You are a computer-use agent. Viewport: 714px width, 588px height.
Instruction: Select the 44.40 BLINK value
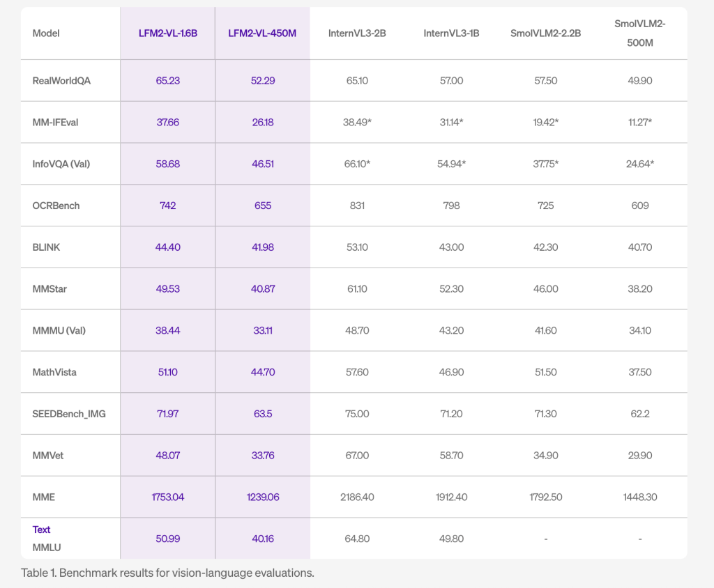coord(167,247)
